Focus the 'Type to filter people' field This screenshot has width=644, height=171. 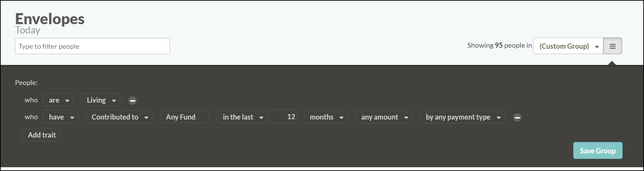tap(92, 46)
